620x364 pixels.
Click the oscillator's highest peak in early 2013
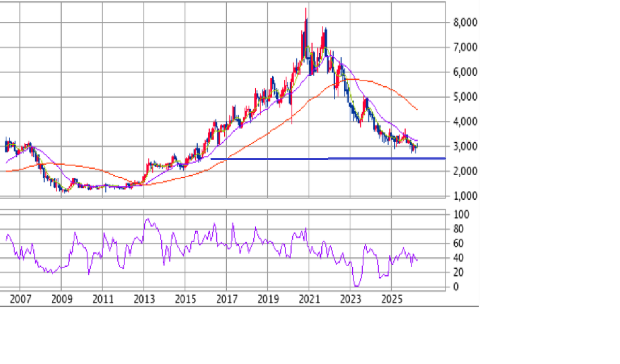coord(147,219)
